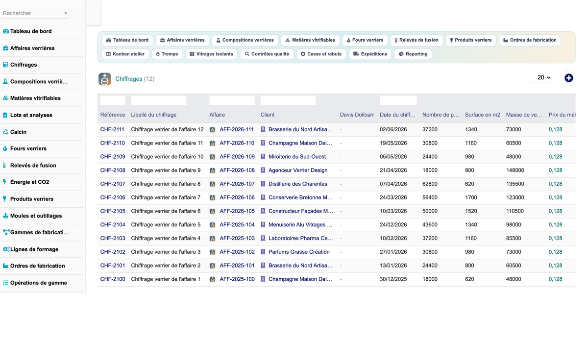Click the date cell 24/03/2026
Viewport: 588px width, 364px height.
click(x=393, y=198)
